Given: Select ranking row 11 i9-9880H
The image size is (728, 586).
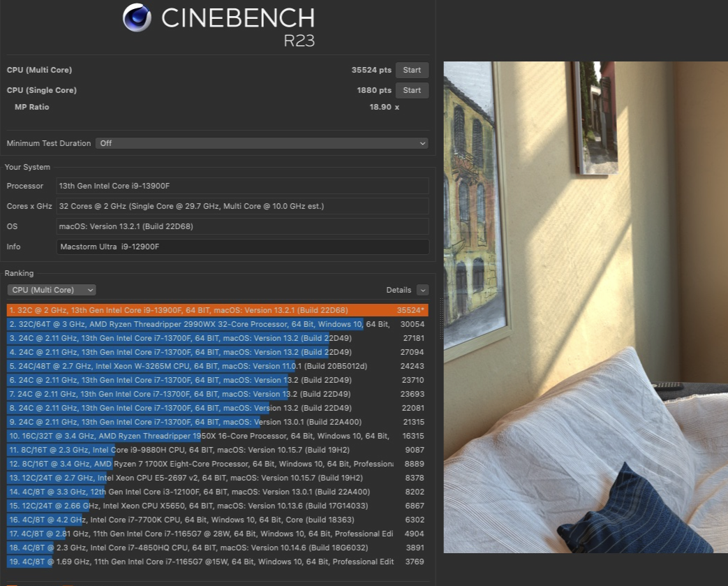Looking at the screenshot, I should pyautogui.click(x=217, y=450).
